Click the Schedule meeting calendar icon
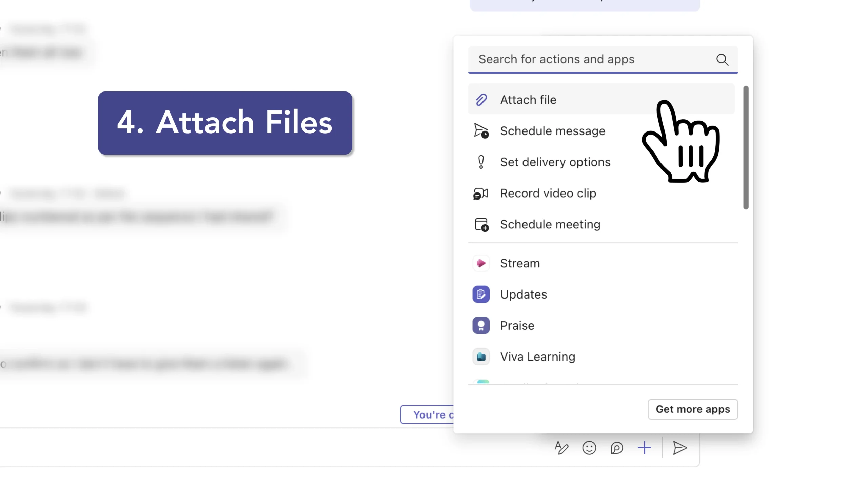The width and height of the screenshot is (868, 488). coord(481,225)
